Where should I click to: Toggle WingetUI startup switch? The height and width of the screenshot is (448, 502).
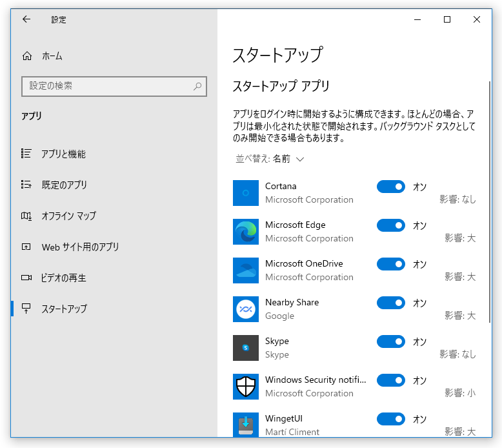391,419
